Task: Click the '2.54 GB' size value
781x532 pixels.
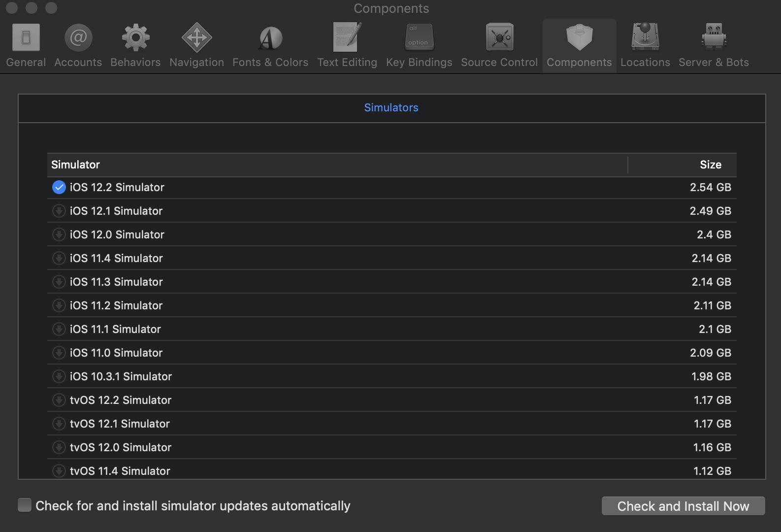Action: (711, 187)
